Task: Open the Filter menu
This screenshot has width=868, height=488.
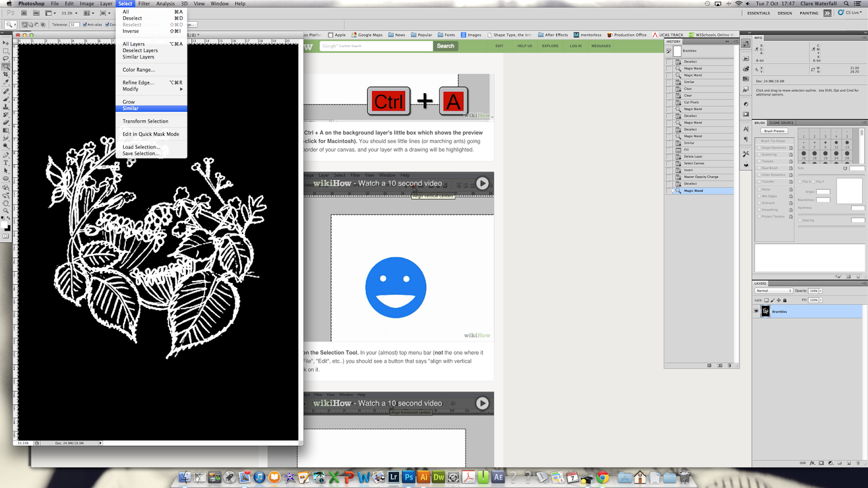Action: click(x=144, y=4)
